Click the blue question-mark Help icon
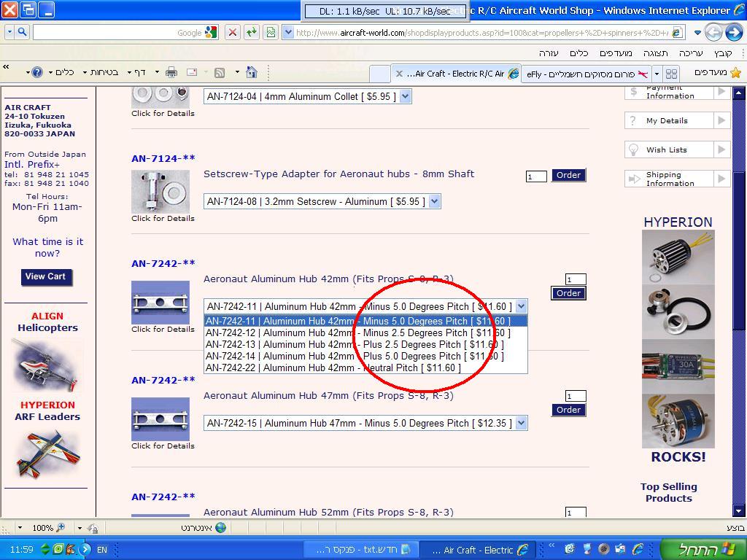 point(37,72)
